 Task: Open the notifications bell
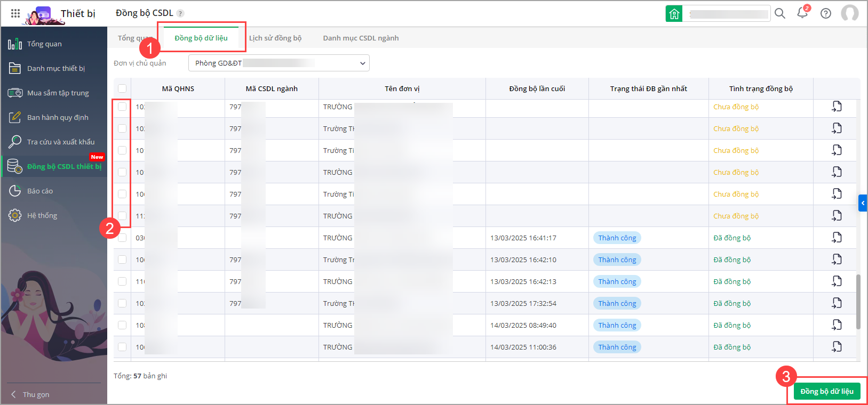(x=802, y=13)
